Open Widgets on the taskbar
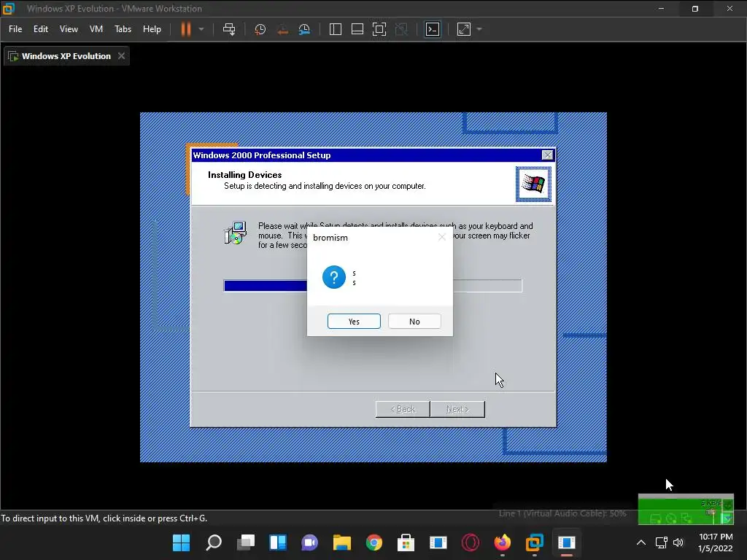The height and width of the screenshot is (560, 747). pos(278,542)
